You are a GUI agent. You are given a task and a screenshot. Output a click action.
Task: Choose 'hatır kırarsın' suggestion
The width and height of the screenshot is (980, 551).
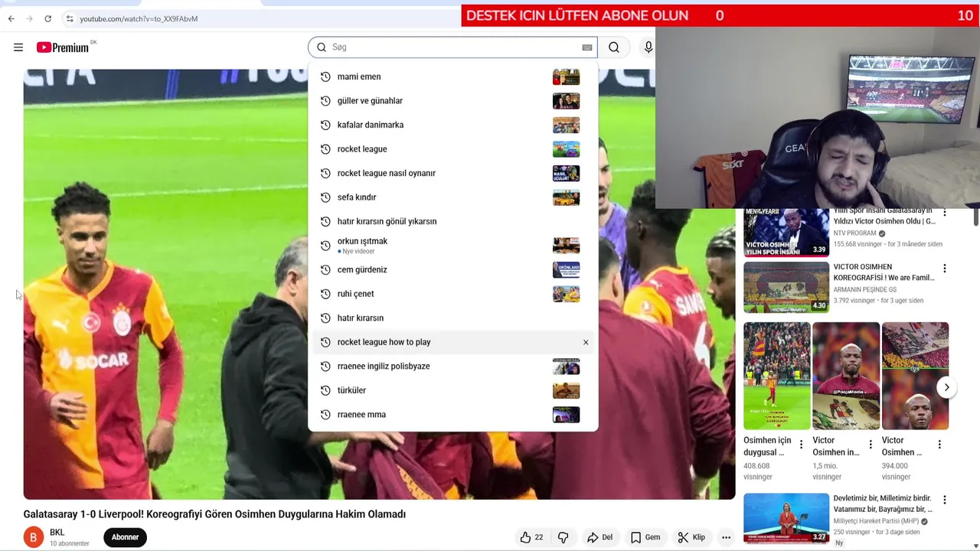pos(452,318)
